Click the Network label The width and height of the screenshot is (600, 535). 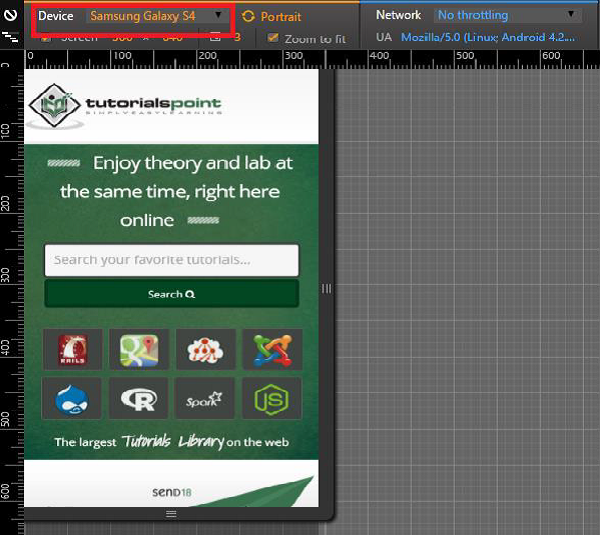pos(398,15)
